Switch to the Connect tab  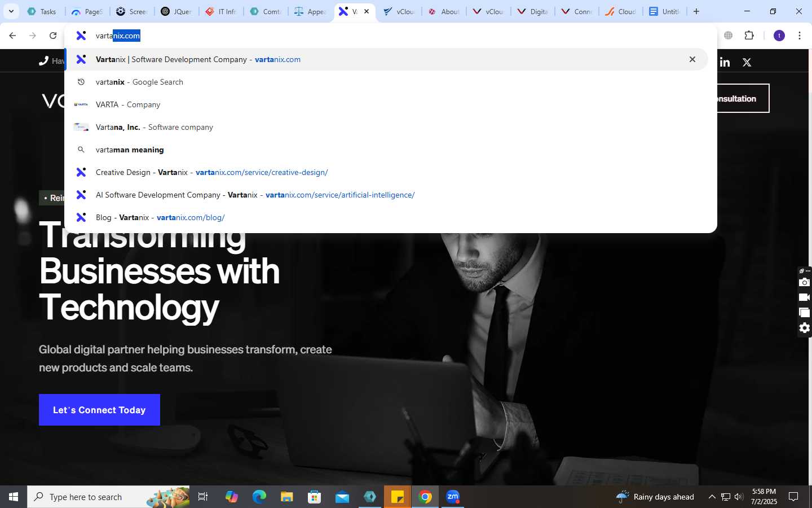pos(578,11)
